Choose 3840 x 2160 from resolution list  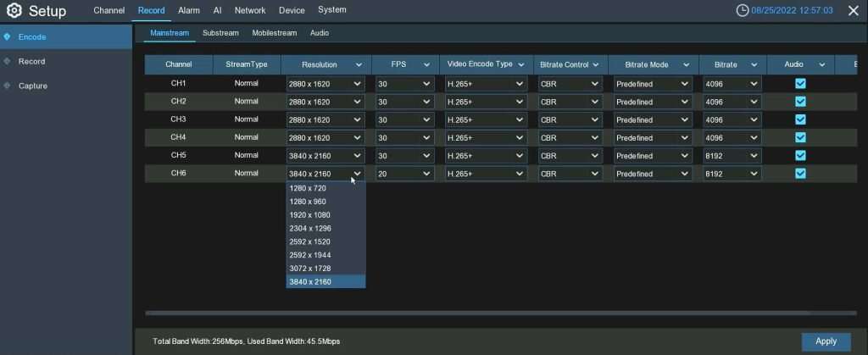click(325, 281)
